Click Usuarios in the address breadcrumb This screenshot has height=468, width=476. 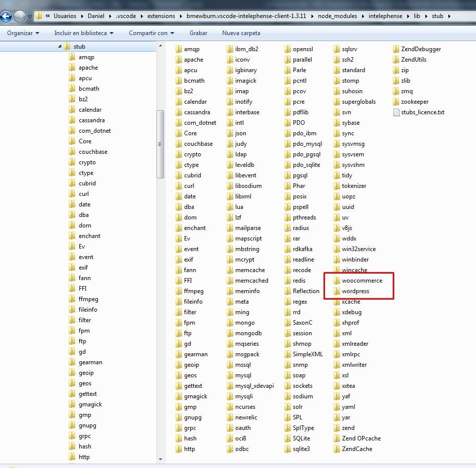pos(65,16)
